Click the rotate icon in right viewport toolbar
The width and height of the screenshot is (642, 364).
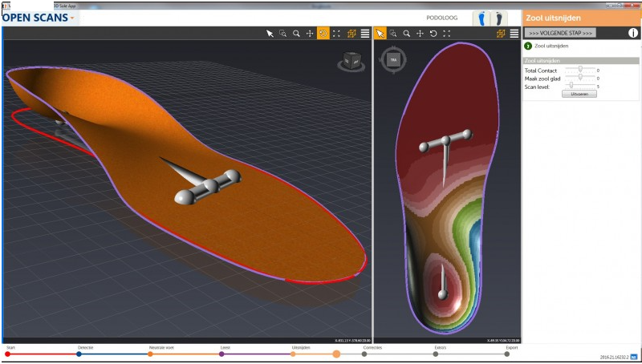(x=433, y=34)
